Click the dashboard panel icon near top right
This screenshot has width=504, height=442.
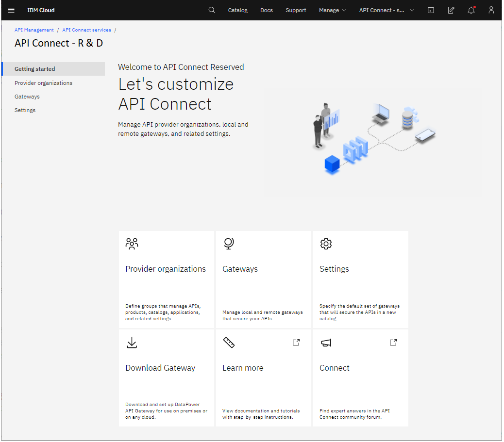click(431, 10)
